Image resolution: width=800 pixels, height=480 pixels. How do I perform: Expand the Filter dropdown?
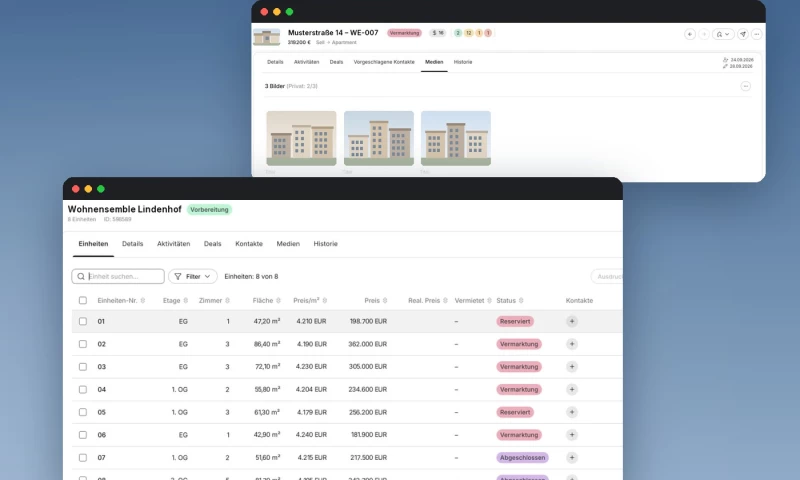coord(193,276)
